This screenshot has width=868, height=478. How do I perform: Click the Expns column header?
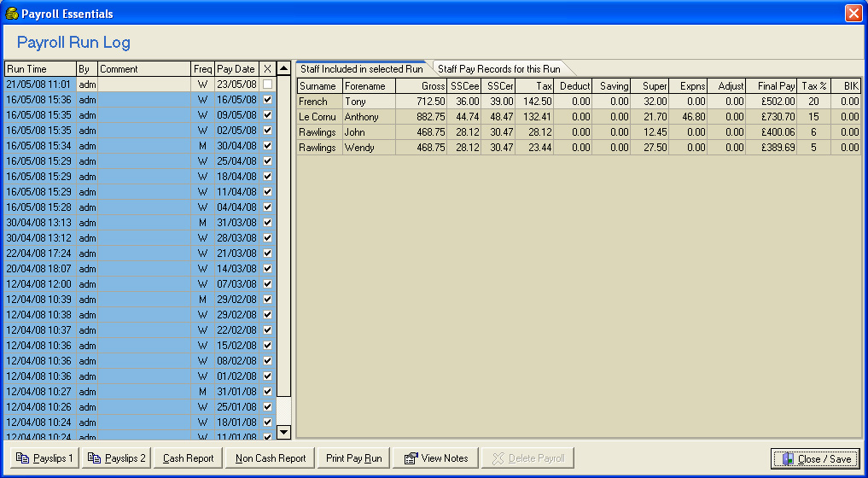[688, 86]
